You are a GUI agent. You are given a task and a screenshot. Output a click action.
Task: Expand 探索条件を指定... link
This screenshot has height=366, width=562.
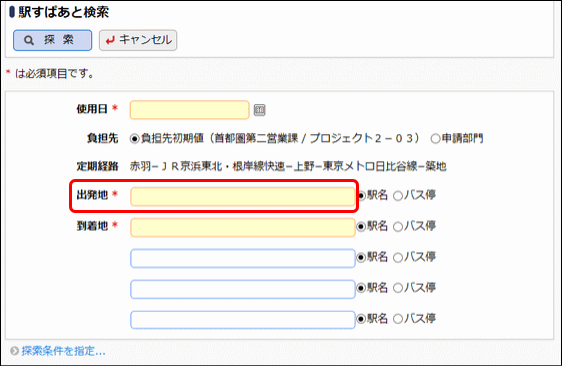click(63, 351)
